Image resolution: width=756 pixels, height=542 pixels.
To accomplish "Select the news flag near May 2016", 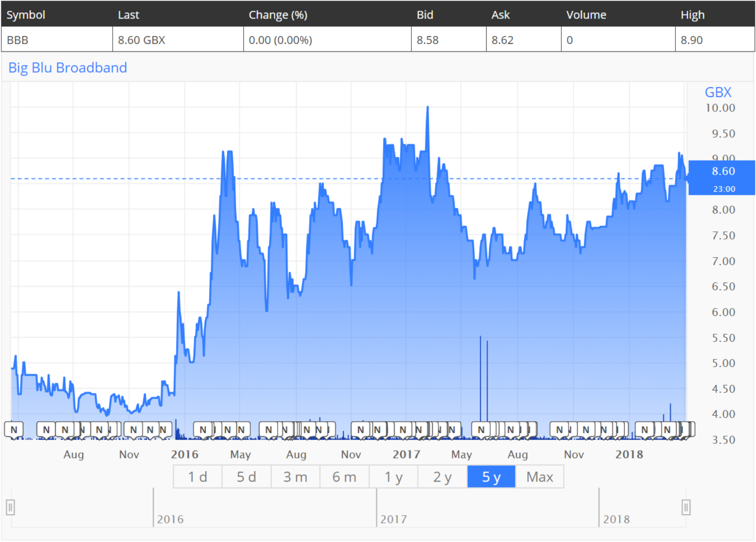I will (x=241, y=430).
